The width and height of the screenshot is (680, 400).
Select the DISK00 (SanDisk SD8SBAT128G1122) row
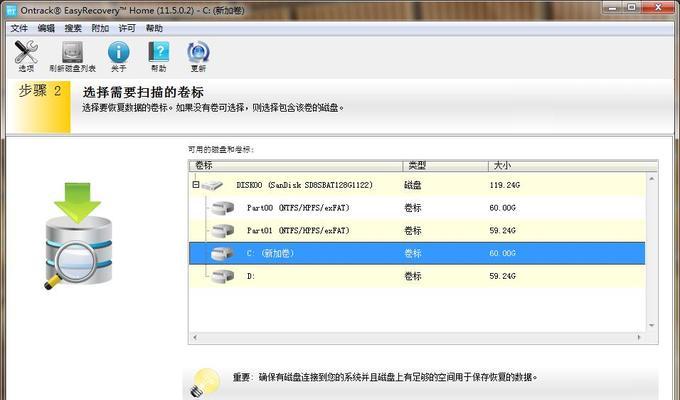[x=417, y=185]
